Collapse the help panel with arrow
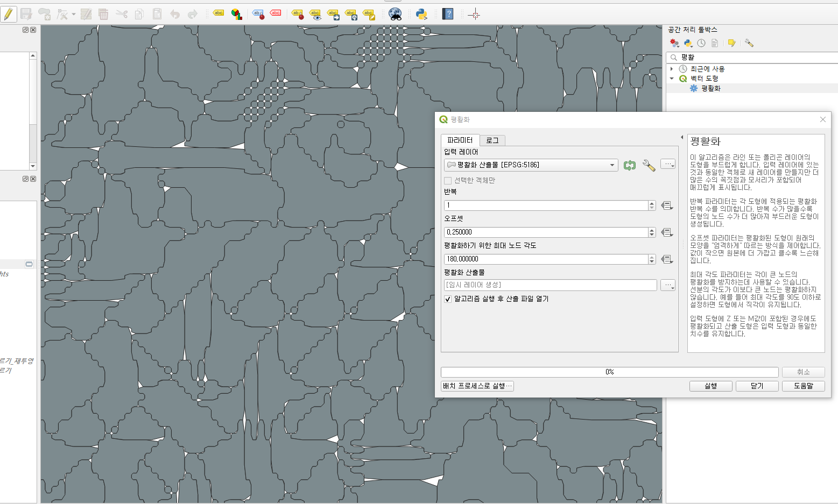838x504 pixels. [x=682, y=138]
